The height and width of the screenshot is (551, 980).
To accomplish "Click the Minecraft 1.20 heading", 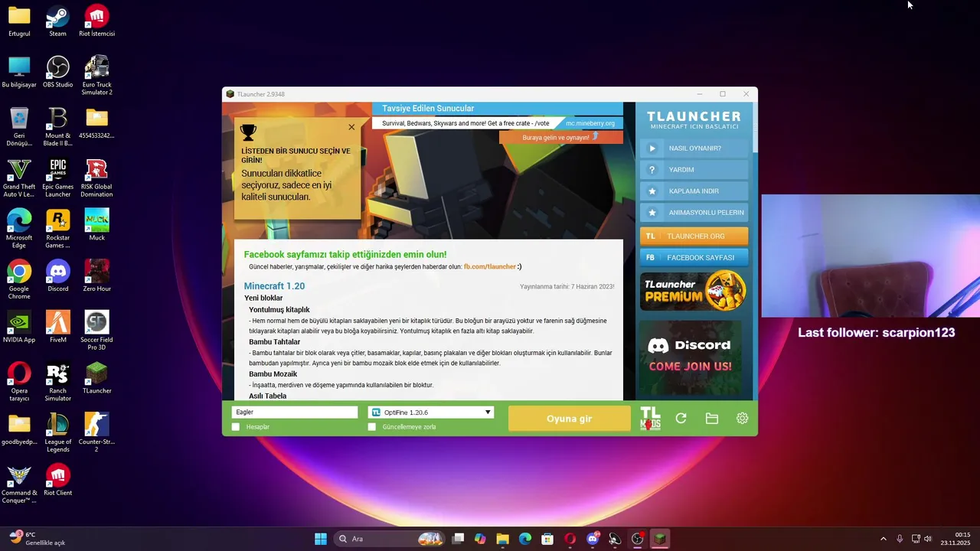I will [x=274, y=286].
